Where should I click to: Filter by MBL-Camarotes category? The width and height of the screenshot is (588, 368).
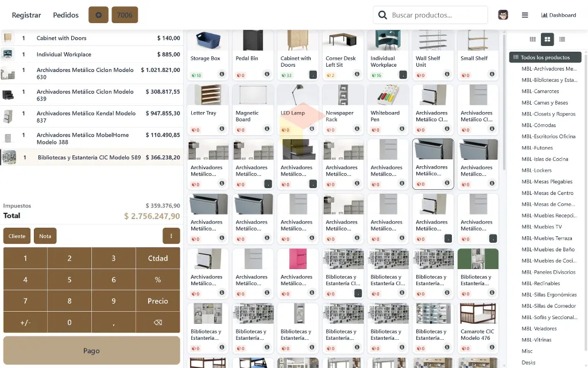[x=540, y=91]
